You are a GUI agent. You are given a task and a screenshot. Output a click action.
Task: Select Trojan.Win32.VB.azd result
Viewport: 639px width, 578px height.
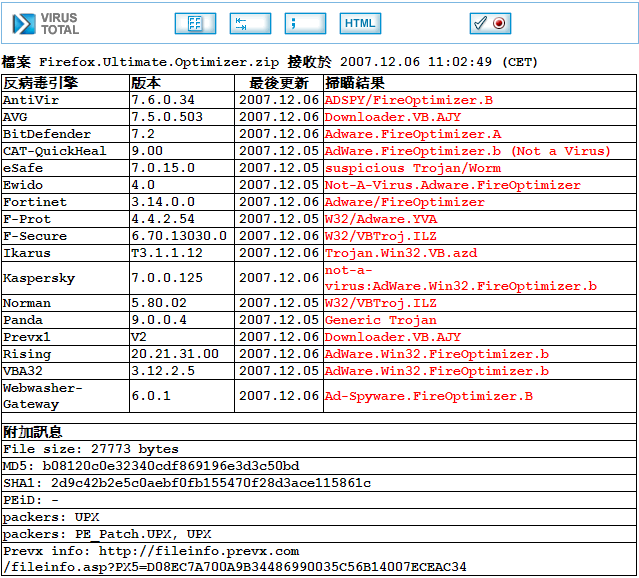click(x=401, y=253)
